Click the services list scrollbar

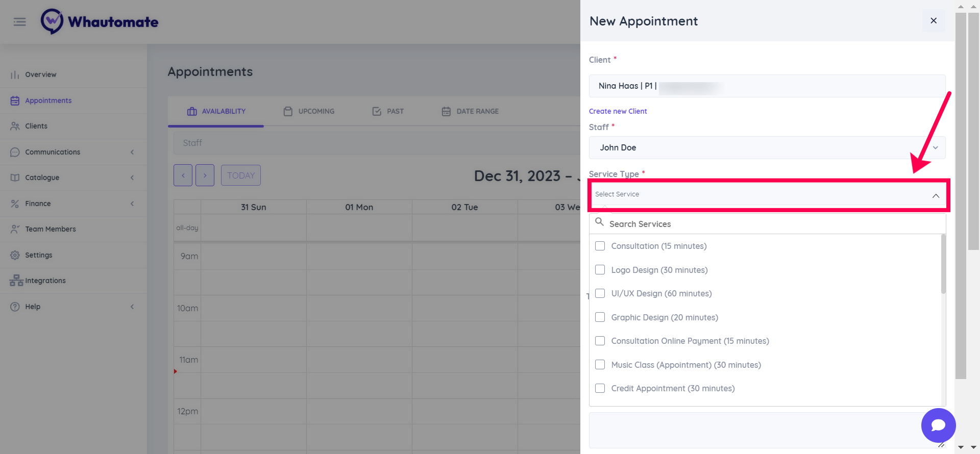pos(943,265)
